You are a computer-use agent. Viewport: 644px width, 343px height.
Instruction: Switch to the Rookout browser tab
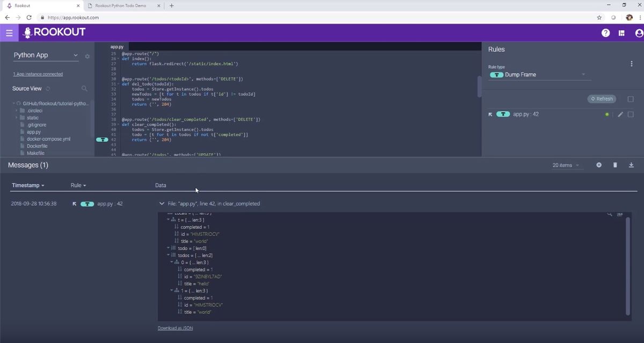[x=42, y=5]
